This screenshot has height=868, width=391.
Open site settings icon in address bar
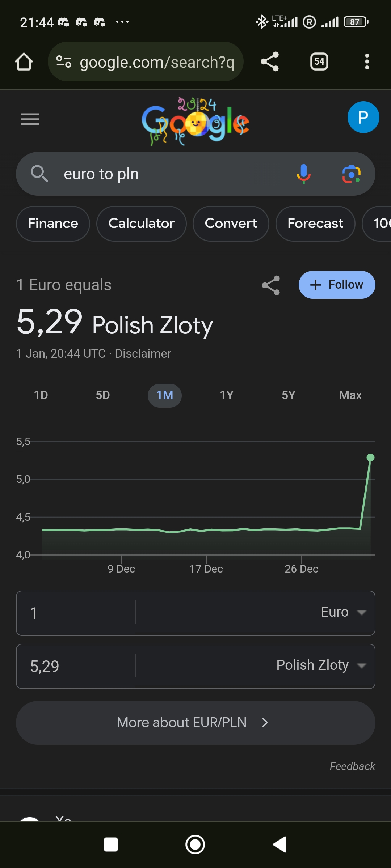point(64,62)
